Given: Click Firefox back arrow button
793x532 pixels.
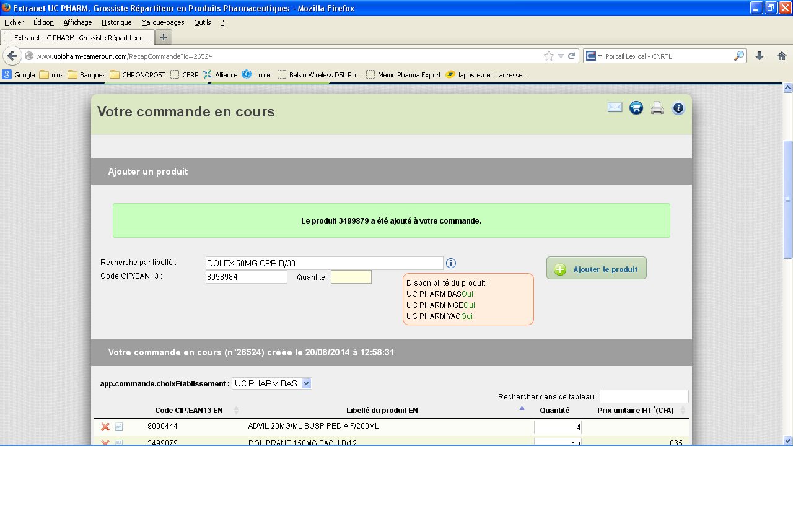Looking at the screenshot, I should pyautogui.click(x=12, y=56).
